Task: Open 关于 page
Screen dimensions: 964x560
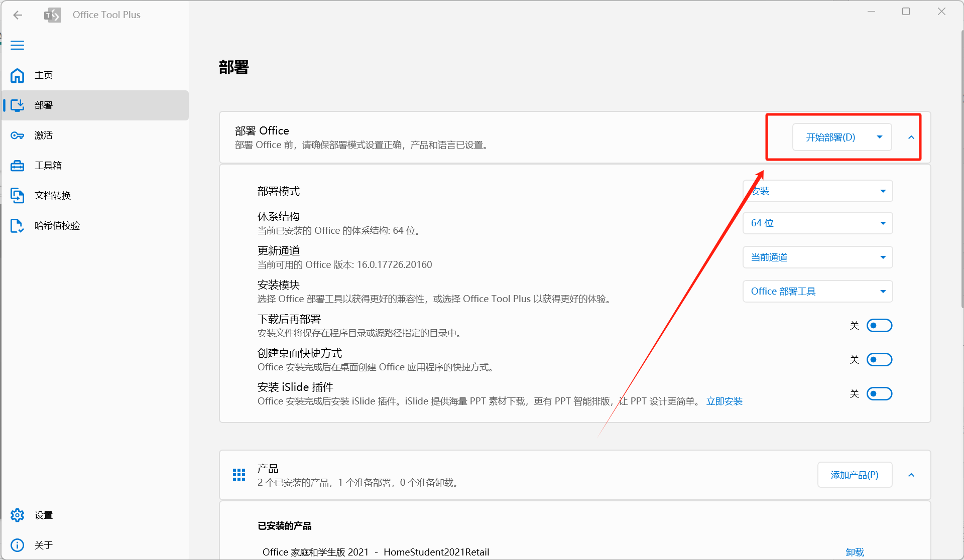Action: 95,545
